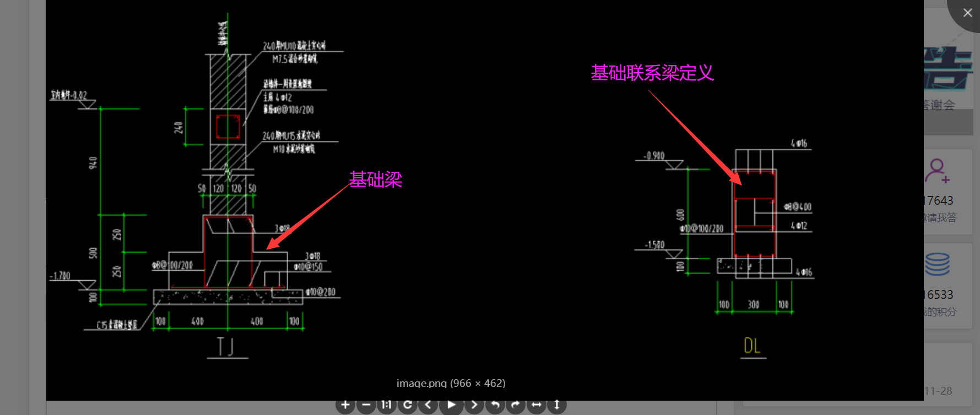This screenshot has height=415, width=980.
Task: Go to the previous image
Action: coord(428,405)
